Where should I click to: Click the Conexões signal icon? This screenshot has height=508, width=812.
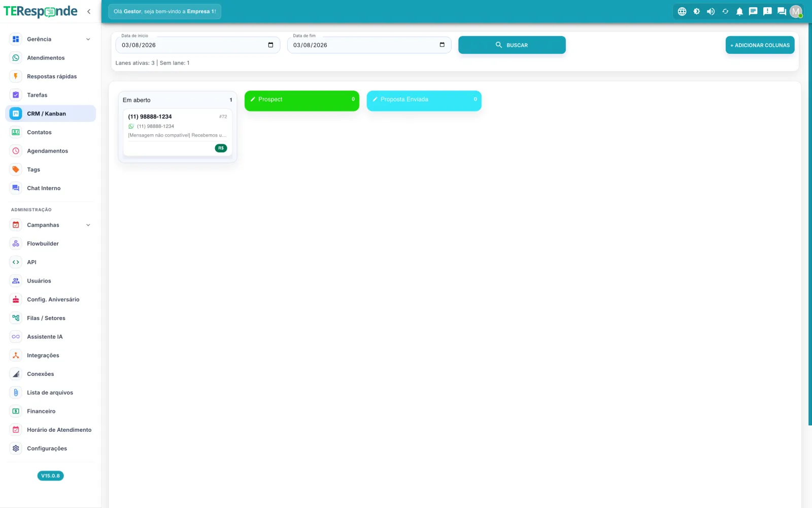point(16,374)
